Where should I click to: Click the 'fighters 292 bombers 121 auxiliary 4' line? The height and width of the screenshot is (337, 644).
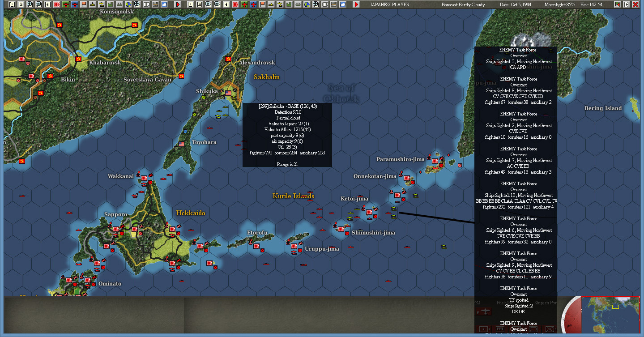[x=520, y=207]
